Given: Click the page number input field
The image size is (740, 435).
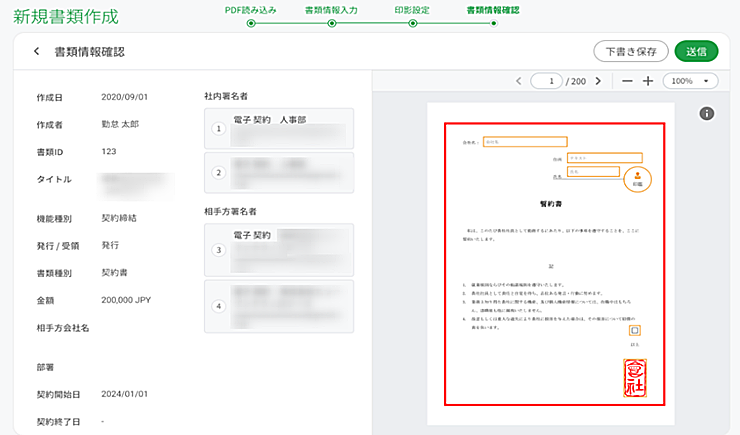Looking at the screenshot, I should point(547,81).
